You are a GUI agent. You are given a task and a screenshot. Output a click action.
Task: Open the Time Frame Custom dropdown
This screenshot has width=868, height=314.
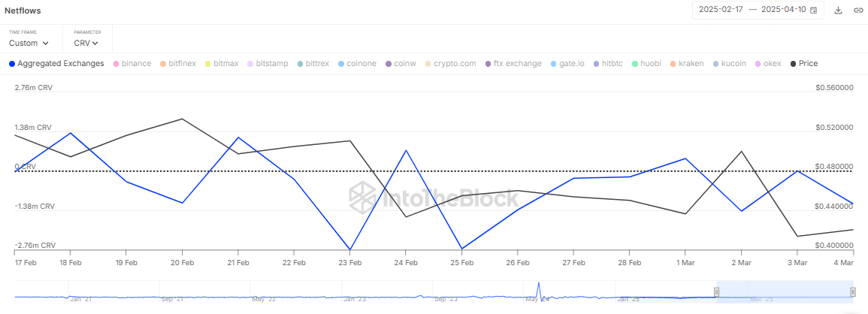pyautogui.click(x=29, y=43)
